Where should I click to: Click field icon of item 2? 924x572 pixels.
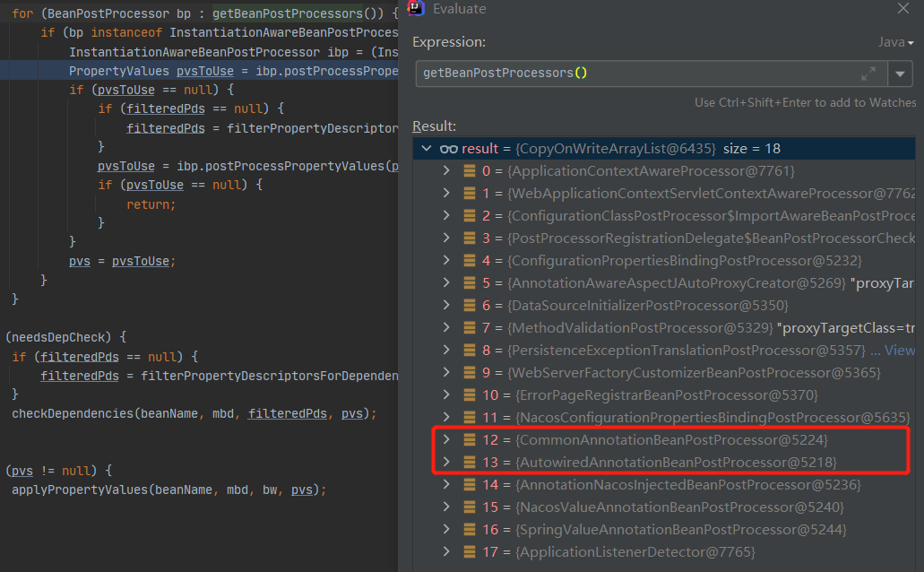469,216
